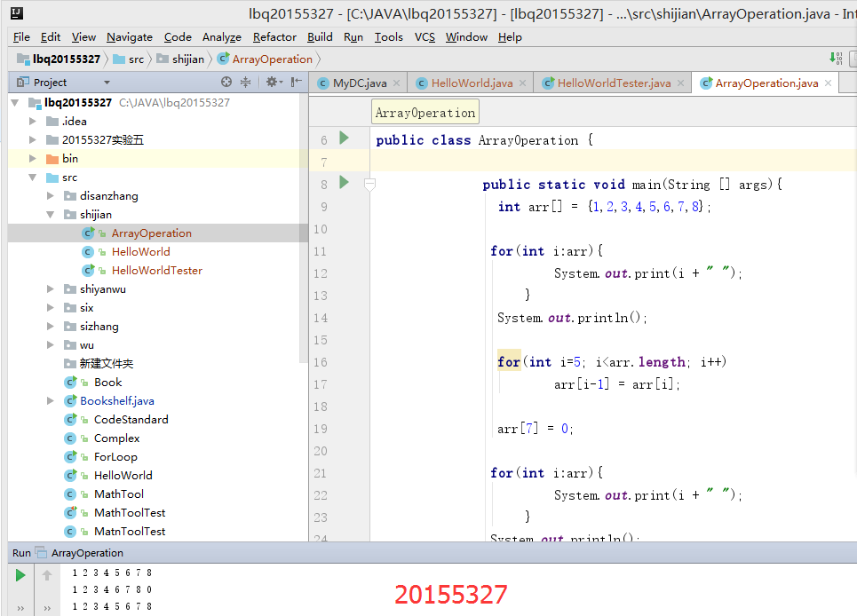Open the Run menu
The image size is (857, 616).
(x=353, y=37)
